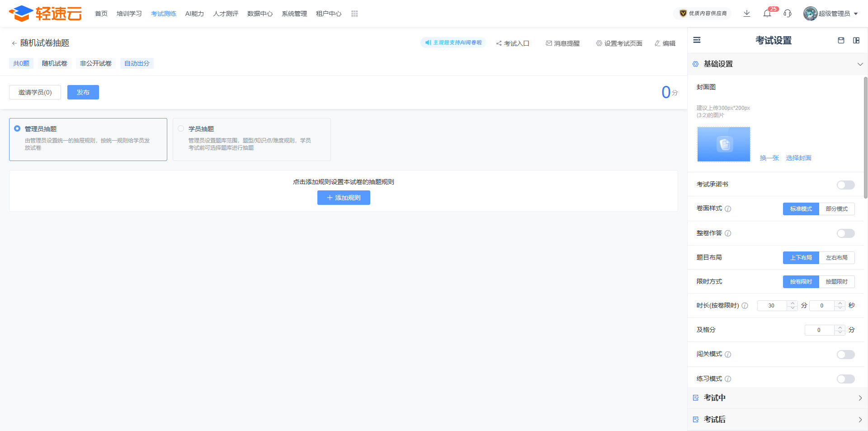
Task: Select the 学员抽题 radio option
Action: (181, 129)
